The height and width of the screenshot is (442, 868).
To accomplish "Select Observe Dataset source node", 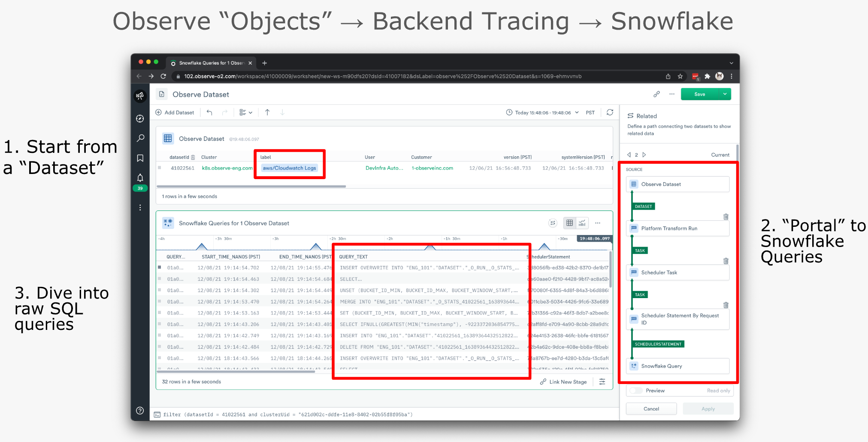I will tap(677, 184).
